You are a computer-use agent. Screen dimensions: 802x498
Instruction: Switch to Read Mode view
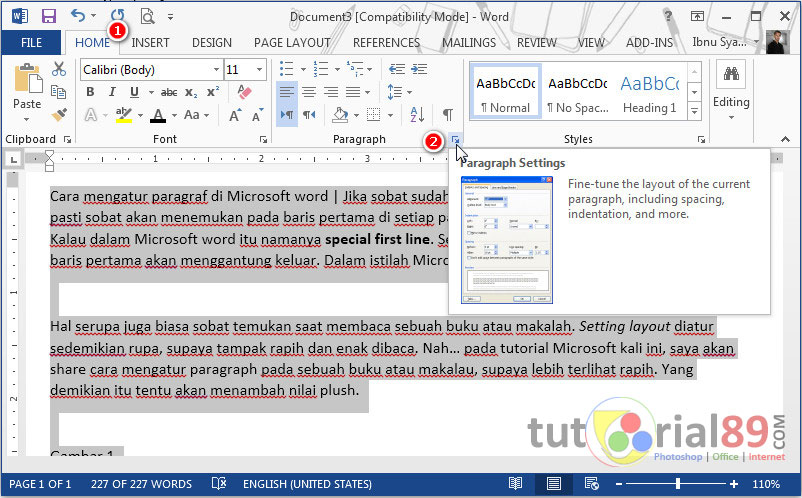[516, 483]
